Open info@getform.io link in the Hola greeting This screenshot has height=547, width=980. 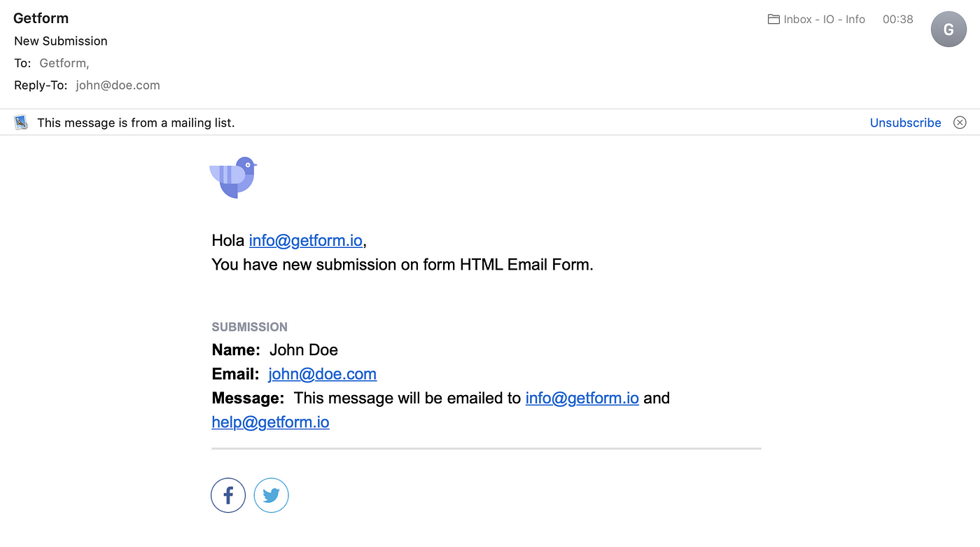click(x=306, y=241)
